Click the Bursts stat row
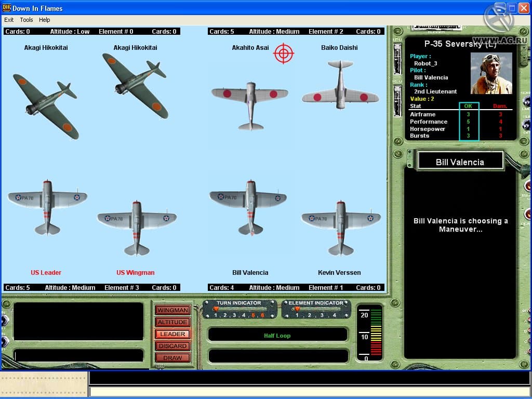This screenshot has height=399, width=532. (x=460, y=136)
